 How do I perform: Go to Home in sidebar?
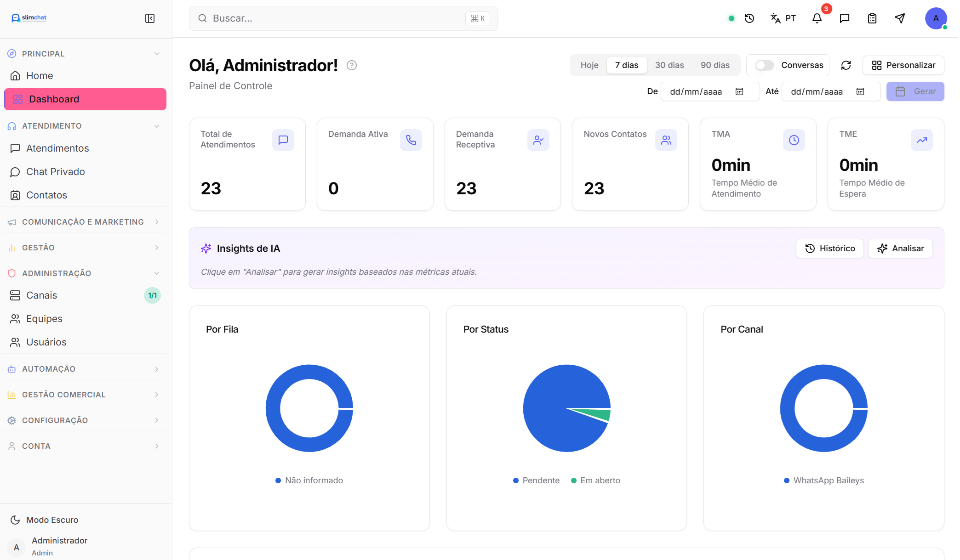point(86,76)
